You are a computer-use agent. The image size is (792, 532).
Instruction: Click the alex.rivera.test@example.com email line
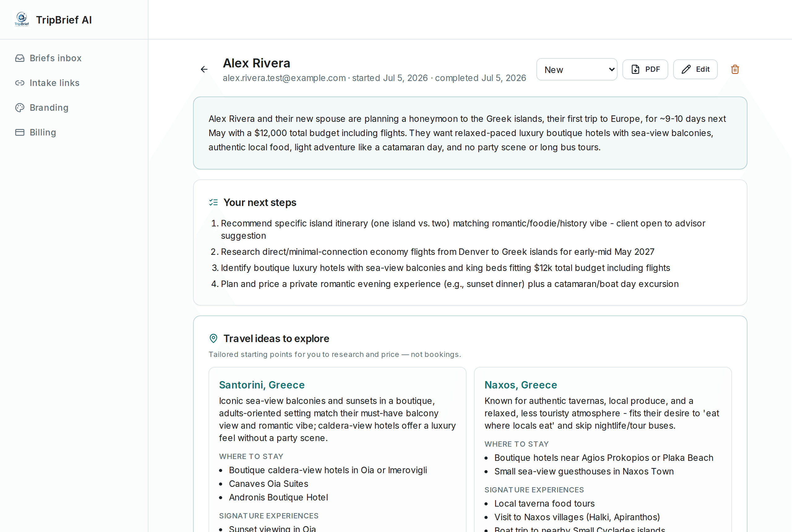374,78
